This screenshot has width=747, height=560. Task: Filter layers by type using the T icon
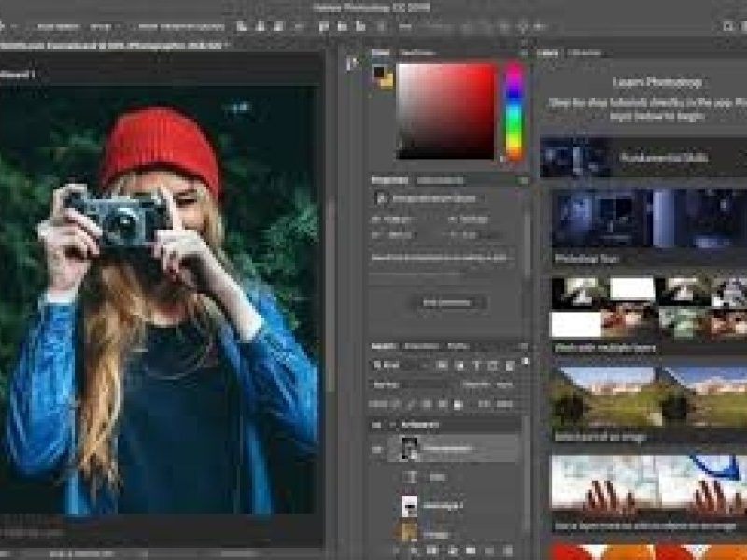[476, 365]
